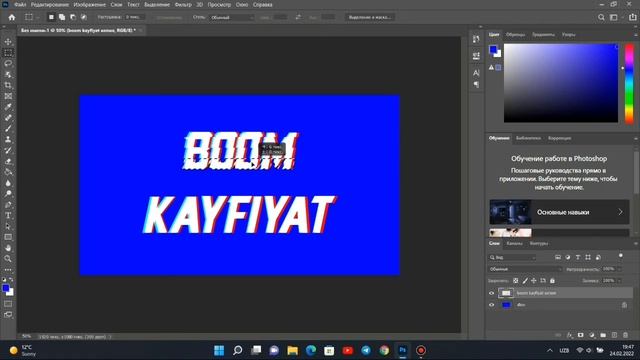Image resolution: width=640 pixels, height=360 pixels.
Task: Select the Lasso tool
Action: 8,63
